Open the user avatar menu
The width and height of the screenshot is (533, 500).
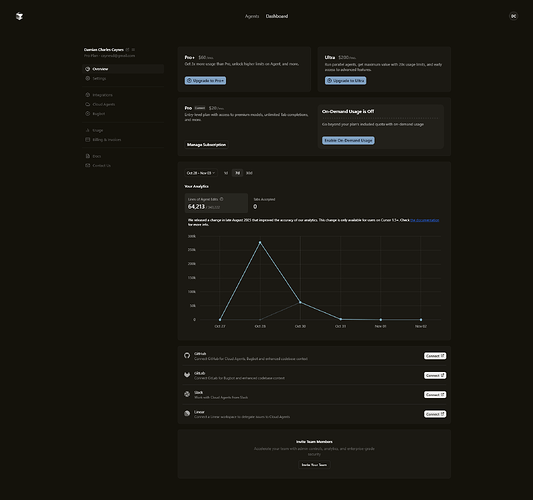point(513,16)
